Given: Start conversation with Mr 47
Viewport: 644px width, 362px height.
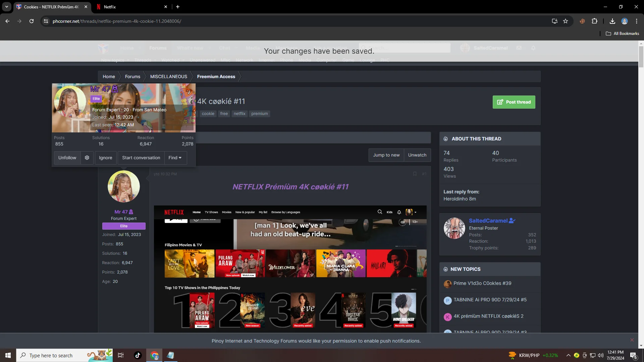Looking at the screenshot, I should (x=141, y=158).
